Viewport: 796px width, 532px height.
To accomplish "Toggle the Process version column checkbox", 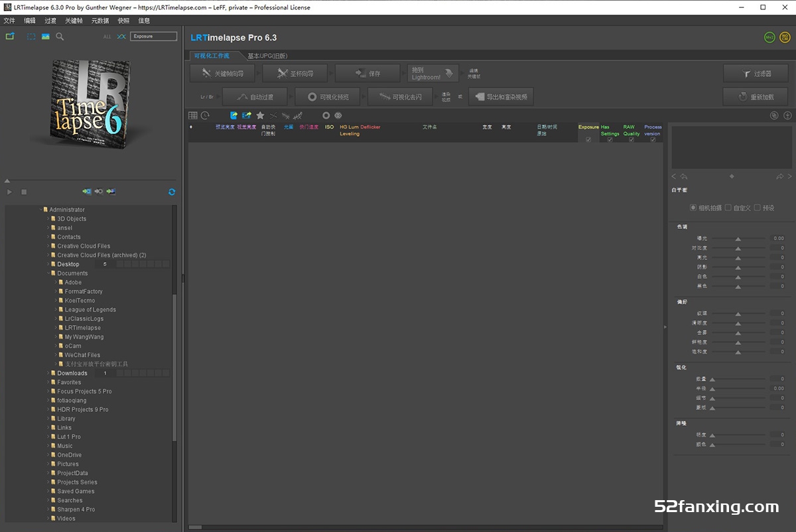I will [x=653, y=139].
